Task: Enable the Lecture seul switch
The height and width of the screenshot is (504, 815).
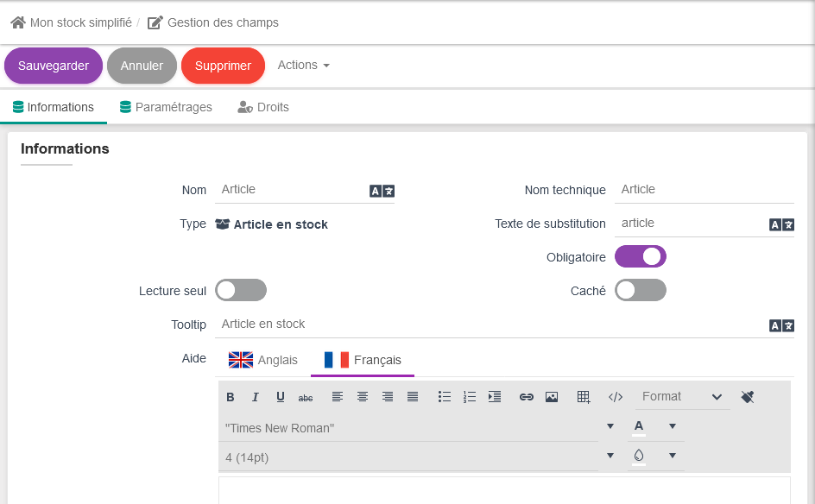Action: click(x=241, y=291)
